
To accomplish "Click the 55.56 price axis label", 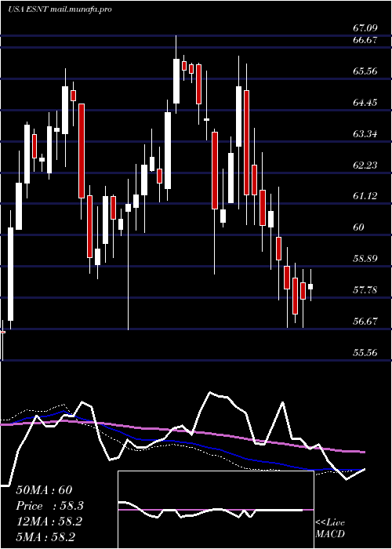I will coord(365,352).
